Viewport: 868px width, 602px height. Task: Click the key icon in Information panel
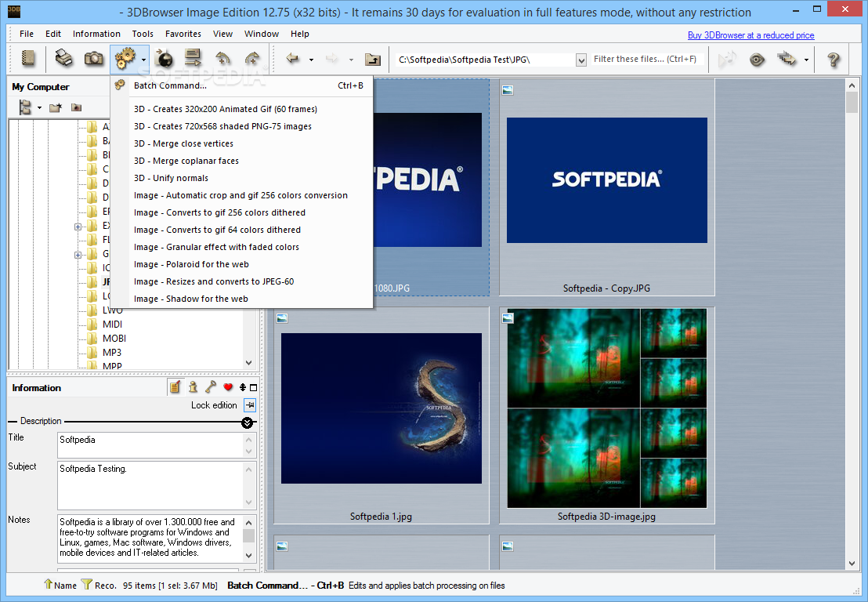click(x=211, y=387)
